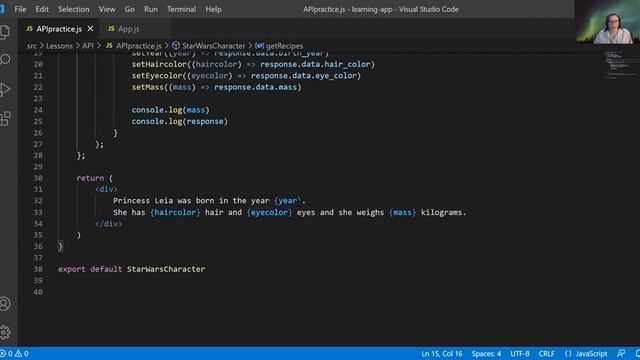Click '{year}' in line 32
The height and width of the screenshot is (360, 640).
click(x=288, y=200)
